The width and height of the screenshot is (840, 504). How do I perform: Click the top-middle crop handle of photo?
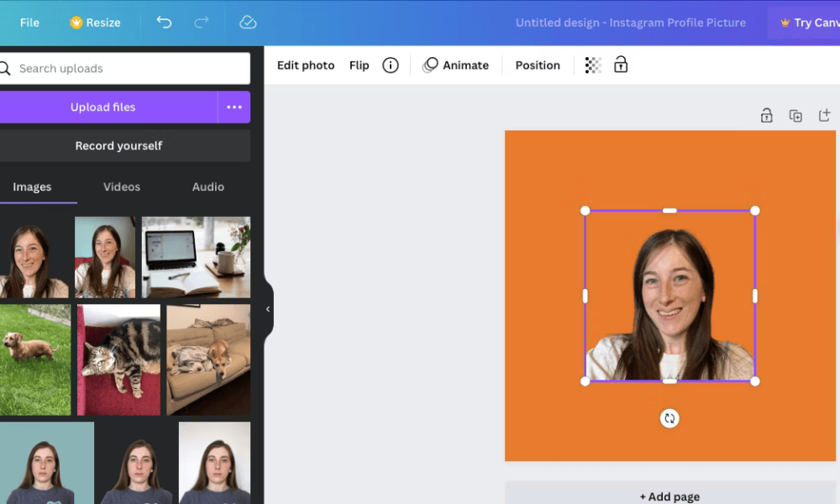click(x=669, y=211)
